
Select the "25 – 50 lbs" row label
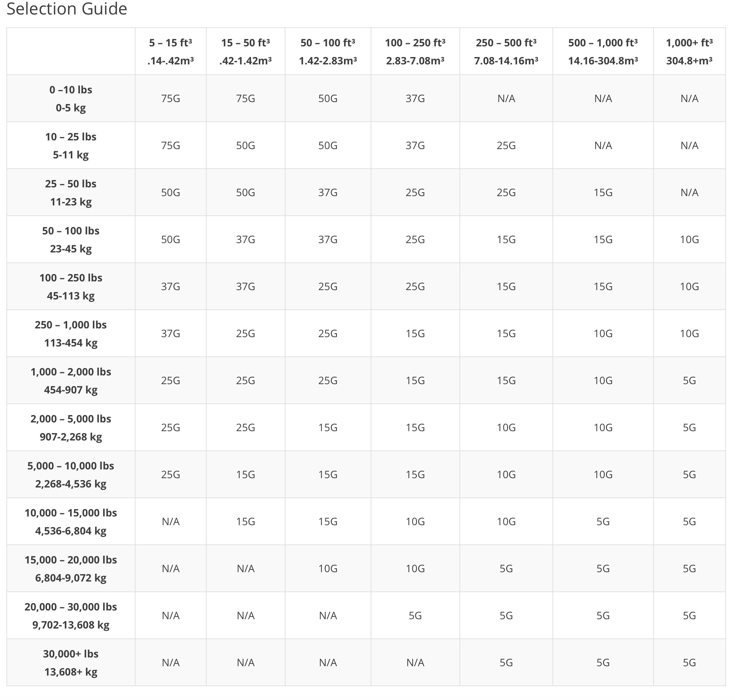(71, 184)
